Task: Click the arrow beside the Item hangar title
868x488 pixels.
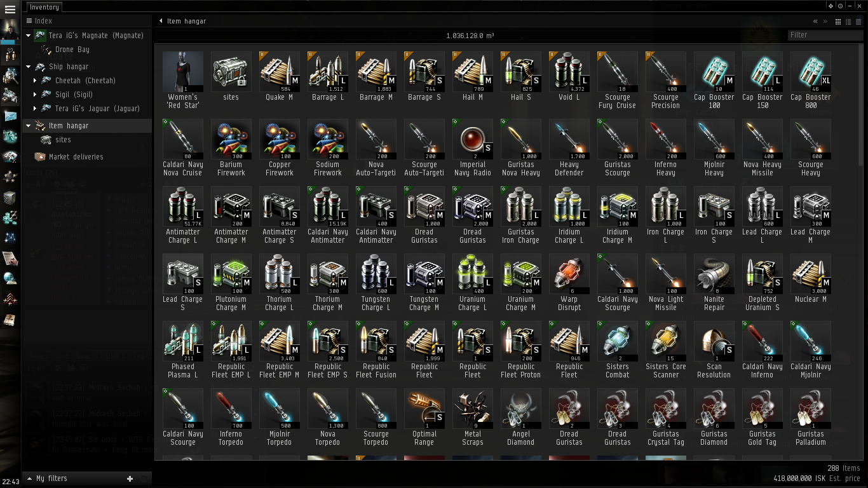Action: pyautogui.click(x=161, y=21)
